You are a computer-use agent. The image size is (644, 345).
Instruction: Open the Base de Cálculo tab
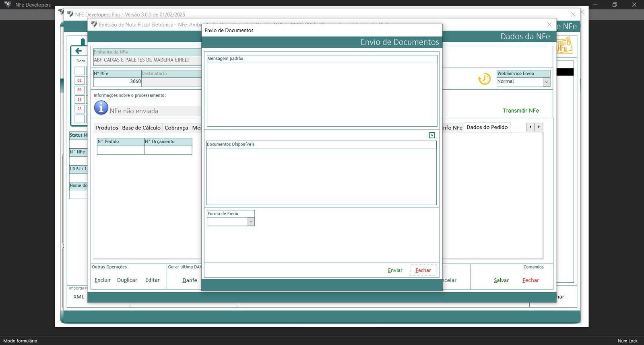141,128
